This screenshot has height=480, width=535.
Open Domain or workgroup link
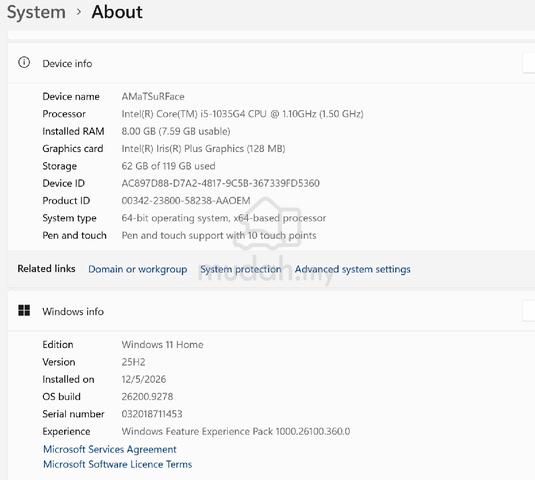138,269
